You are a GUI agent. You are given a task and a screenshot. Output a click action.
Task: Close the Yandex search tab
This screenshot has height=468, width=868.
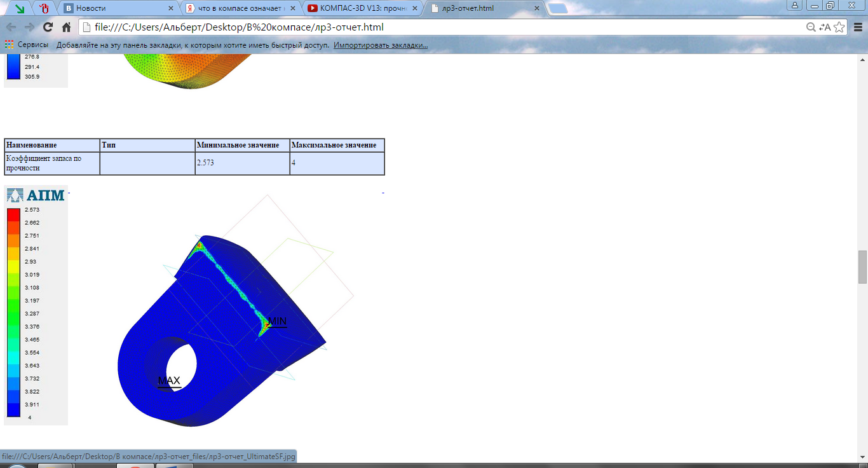click(x=293, y=8)
